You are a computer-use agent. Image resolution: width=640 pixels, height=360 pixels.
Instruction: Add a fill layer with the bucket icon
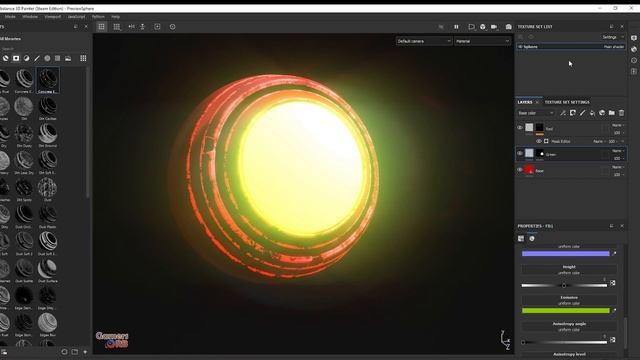(592, 113)
